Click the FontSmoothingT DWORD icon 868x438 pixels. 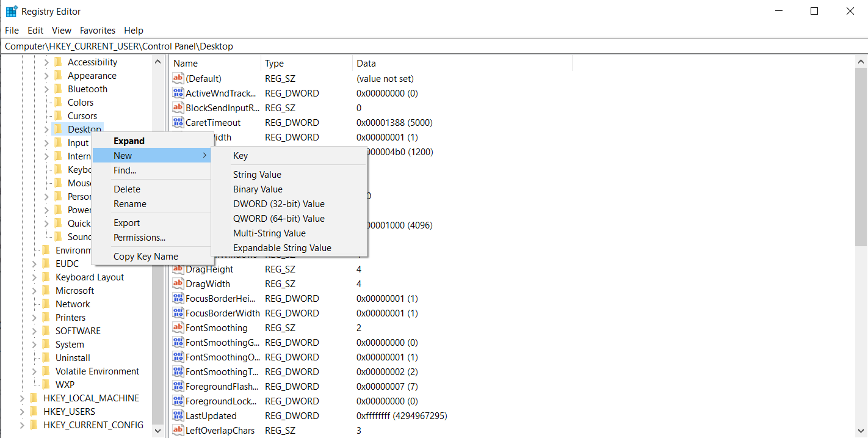(x=178, y=371)
